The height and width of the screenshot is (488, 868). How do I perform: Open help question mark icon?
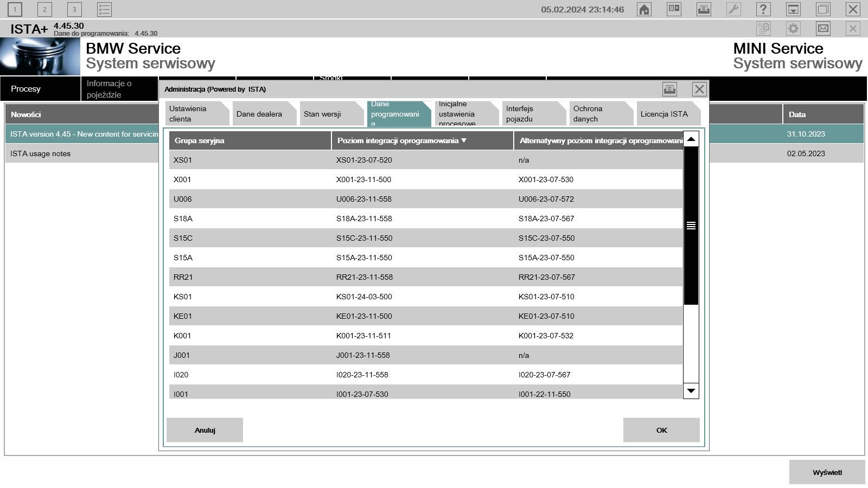pos(763,9)
